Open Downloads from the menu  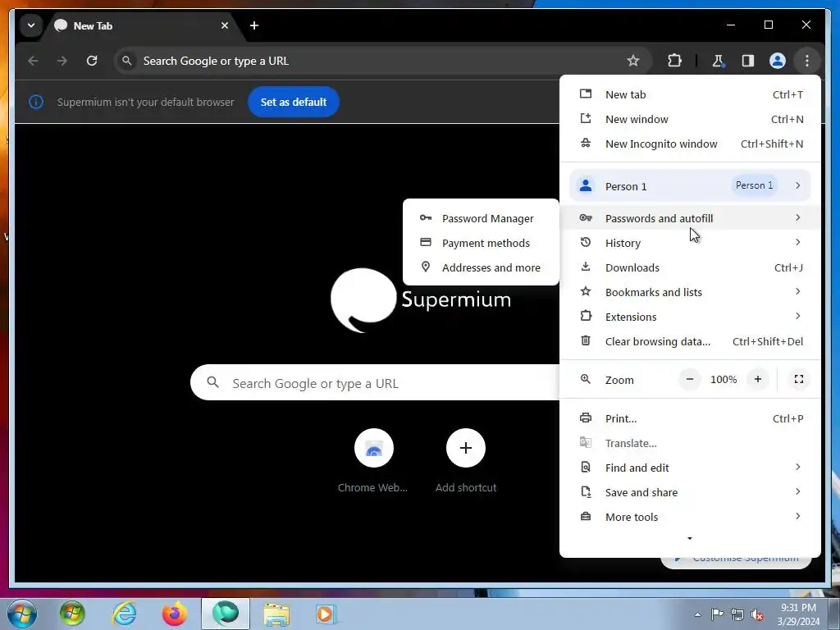pyautogui.click(x=690, y=267)
